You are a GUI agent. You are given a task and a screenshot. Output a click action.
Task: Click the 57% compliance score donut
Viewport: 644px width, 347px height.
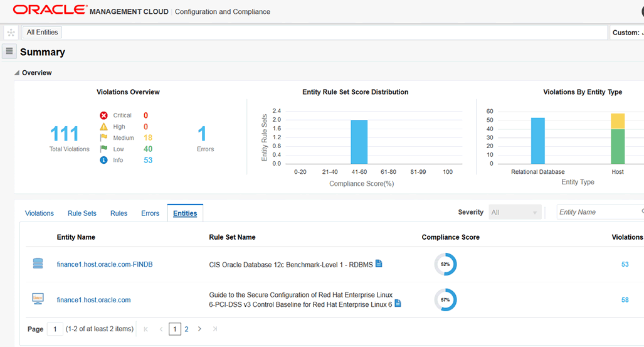pos(446,300)
